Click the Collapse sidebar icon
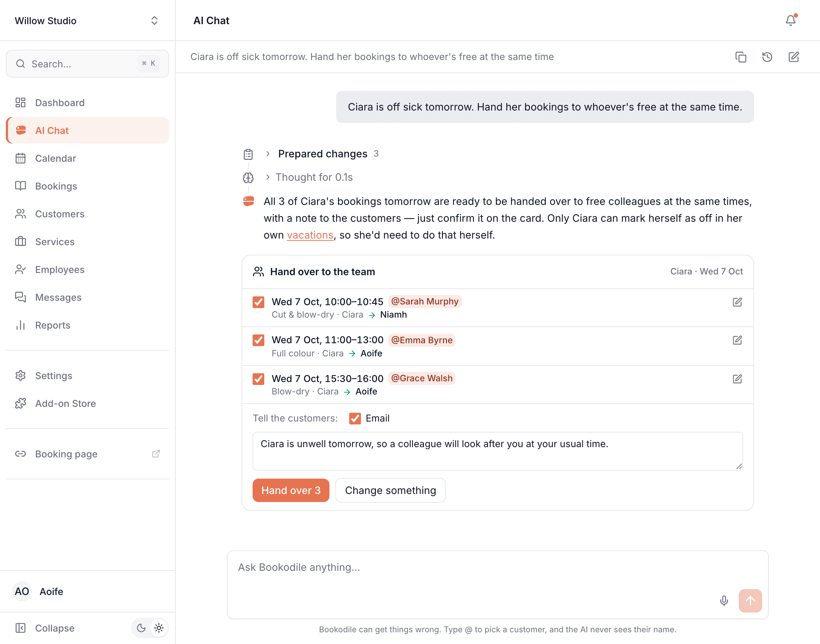Image resolution: width=820 pixels, height=644 pixels. [x=20, y=628]
